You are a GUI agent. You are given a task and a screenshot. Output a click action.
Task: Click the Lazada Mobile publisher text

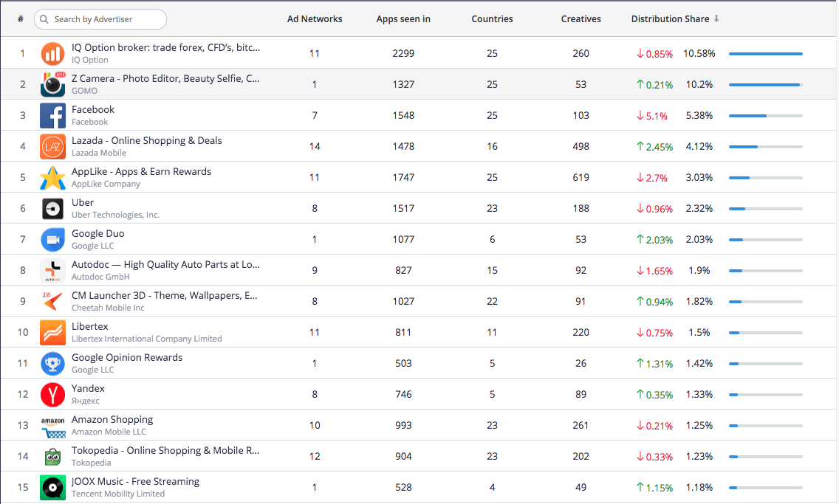pos(99,153)
